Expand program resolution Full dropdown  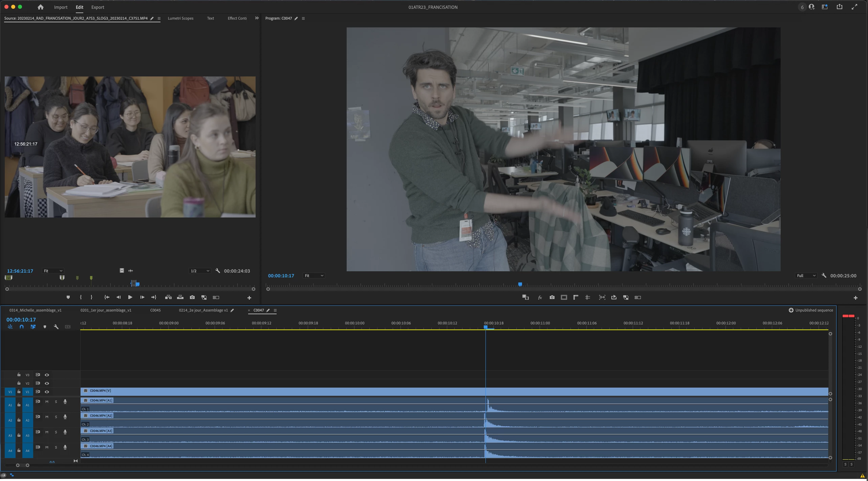806,276
